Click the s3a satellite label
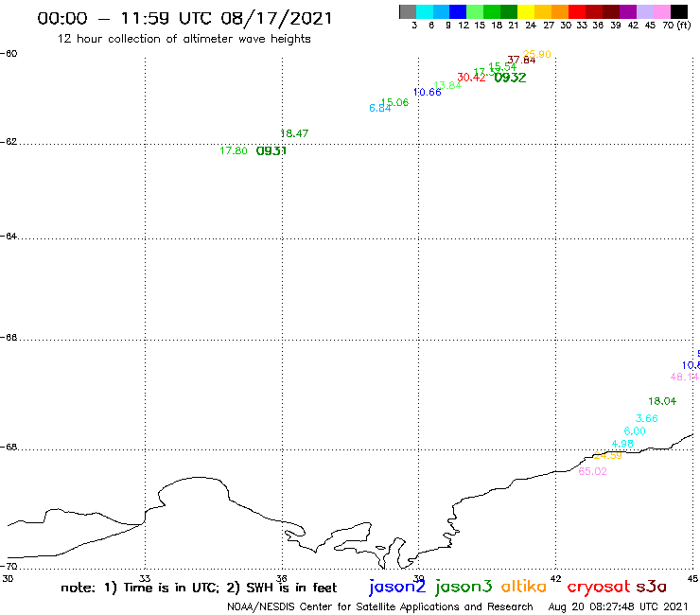 (651, 587)
